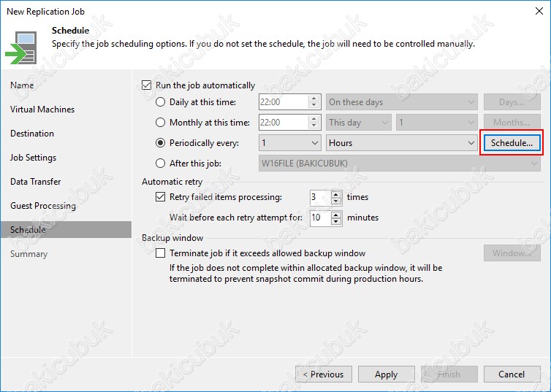Go to the Job Settings step
Screen dimensions: 551x392
coord(34,158)
